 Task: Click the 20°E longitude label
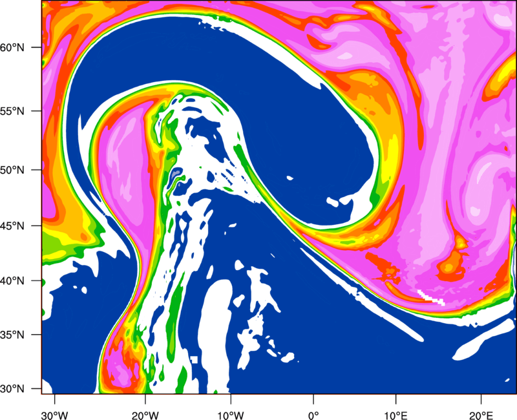[481, 415]
